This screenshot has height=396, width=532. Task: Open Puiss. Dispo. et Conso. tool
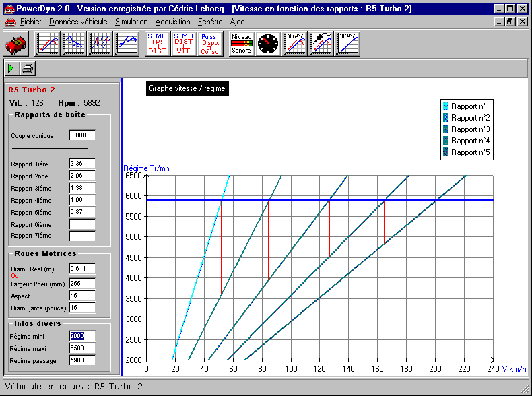(211, 44)
